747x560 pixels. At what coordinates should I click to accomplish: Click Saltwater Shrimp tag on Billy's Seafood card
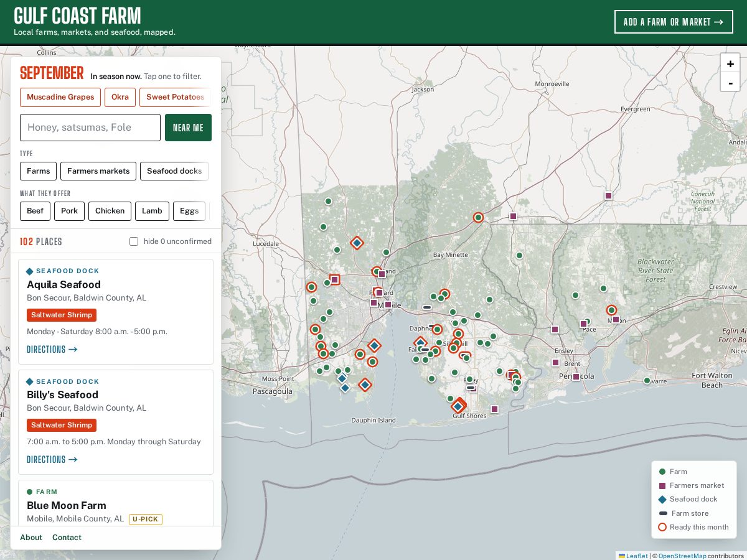click(62, 425)
